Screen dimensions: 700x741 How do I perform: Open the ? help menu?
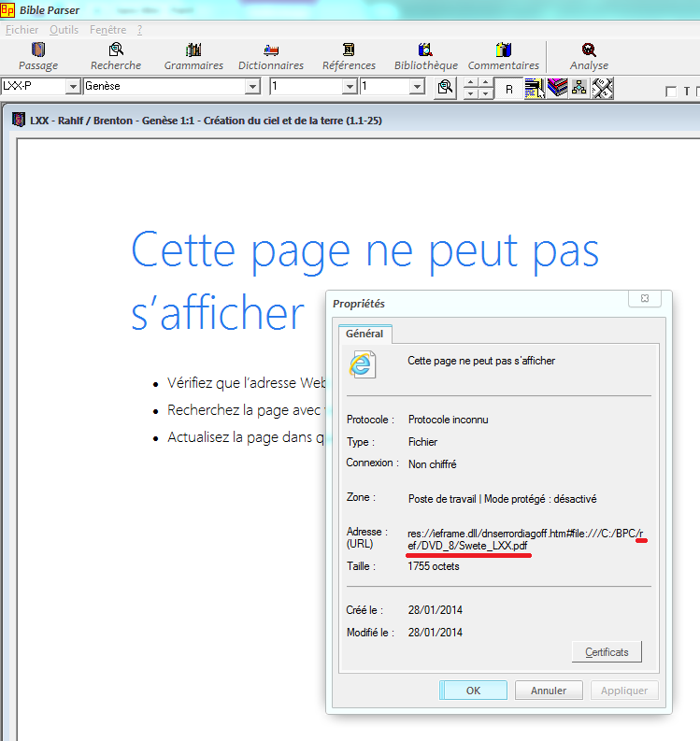click(140, 30)
